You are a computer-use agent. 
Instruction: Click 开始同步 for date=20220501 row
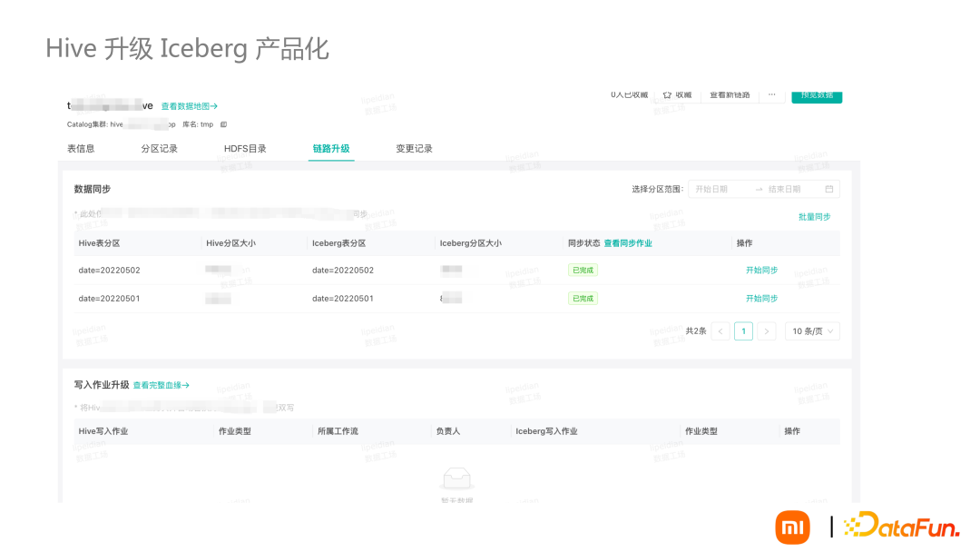coord(762,298)
